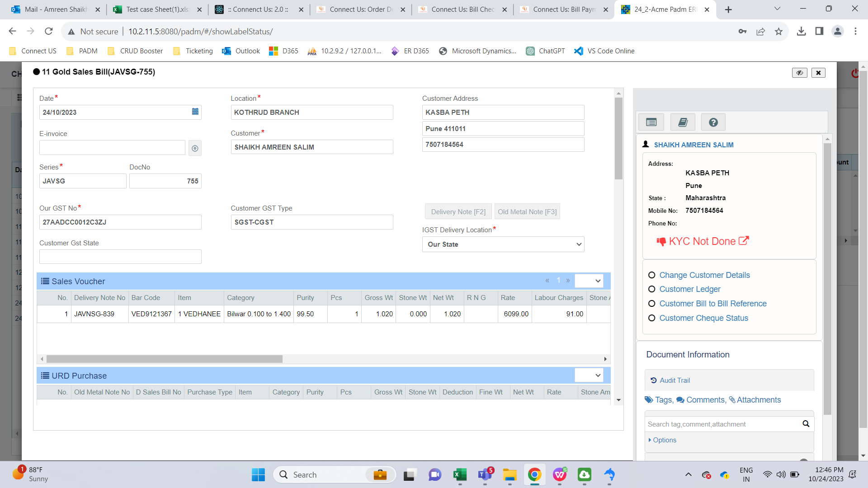Open the Audit Trail link
Image resolution: width=868 pixels, height=488 pixels.
coord(675,380)
